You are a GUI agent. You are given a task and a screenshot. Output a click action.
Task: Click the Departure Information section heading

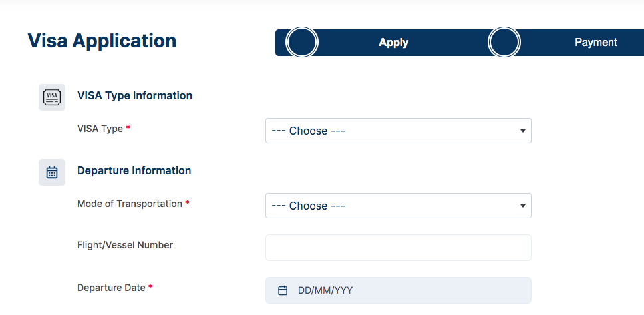pos(134,170)
